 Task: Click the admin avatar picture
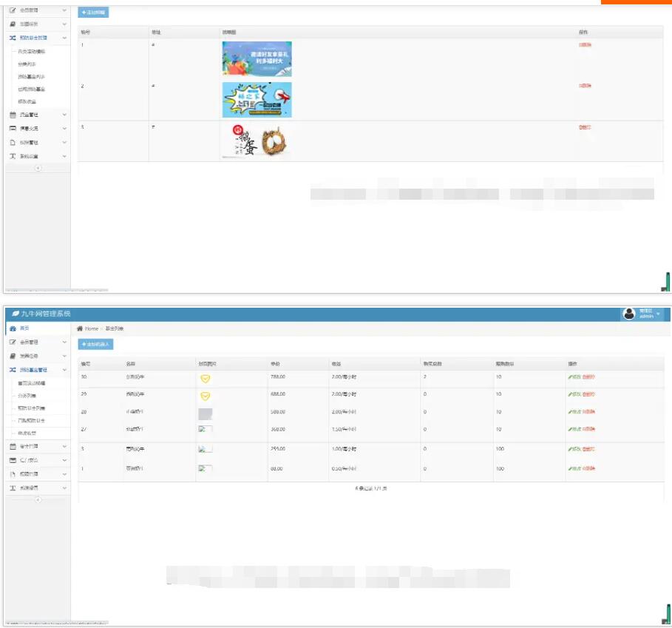[x=629, y=314]
